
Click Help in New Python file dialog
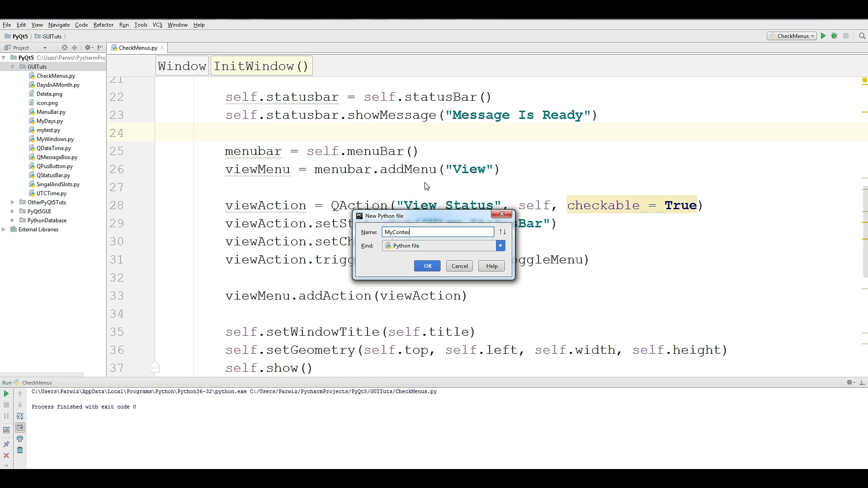pos(491,266)
